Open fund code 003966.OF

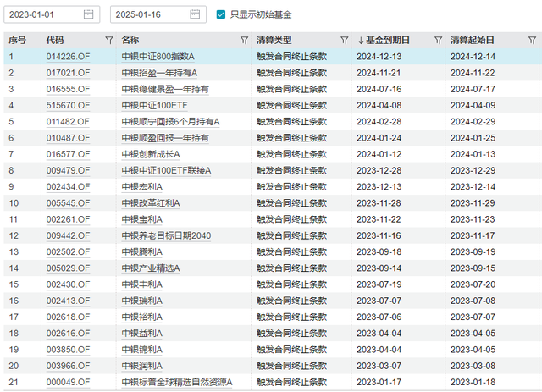(x=68, y=366)
